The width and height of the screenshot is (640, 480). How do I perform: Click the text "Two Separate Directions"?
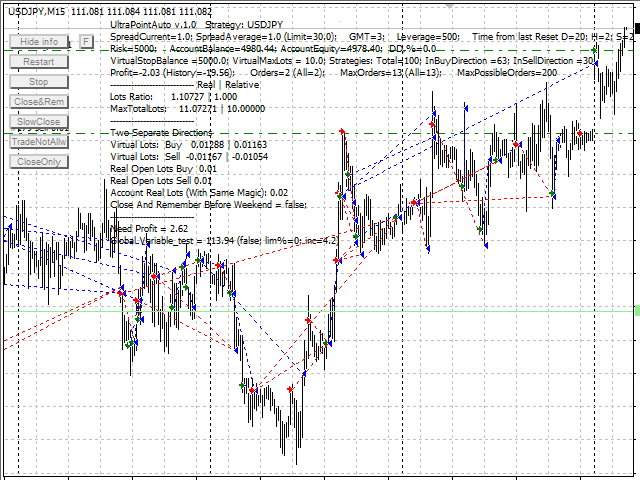[161, 133]
